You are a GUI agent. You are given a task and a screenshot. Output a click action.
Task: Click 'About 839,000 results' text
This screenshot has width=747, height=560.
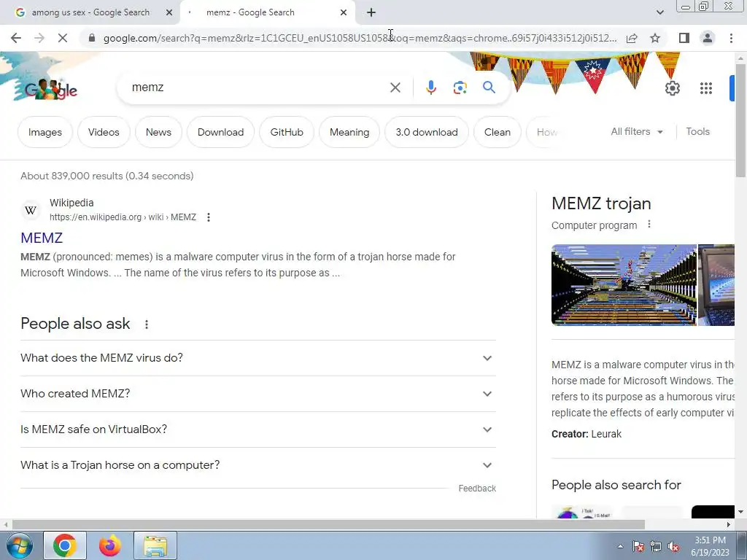pyautogui.click(x=71, y=176)
